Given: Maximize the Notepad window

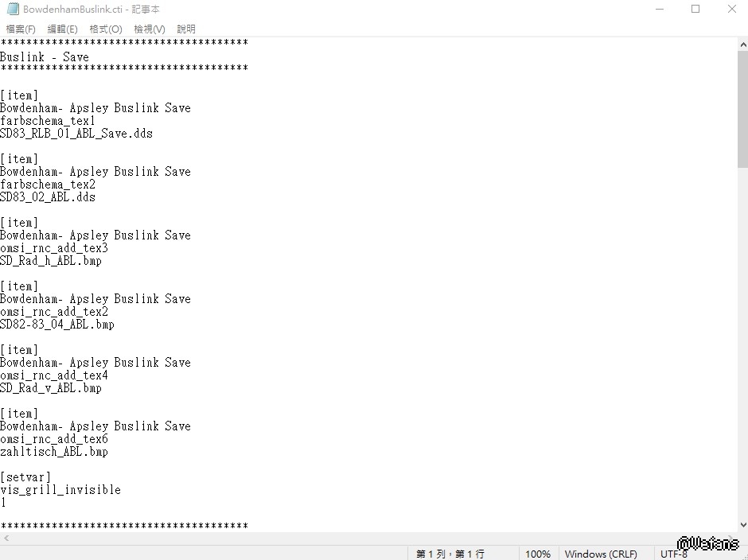Looking at the screenshot, I should click(695, 9).
